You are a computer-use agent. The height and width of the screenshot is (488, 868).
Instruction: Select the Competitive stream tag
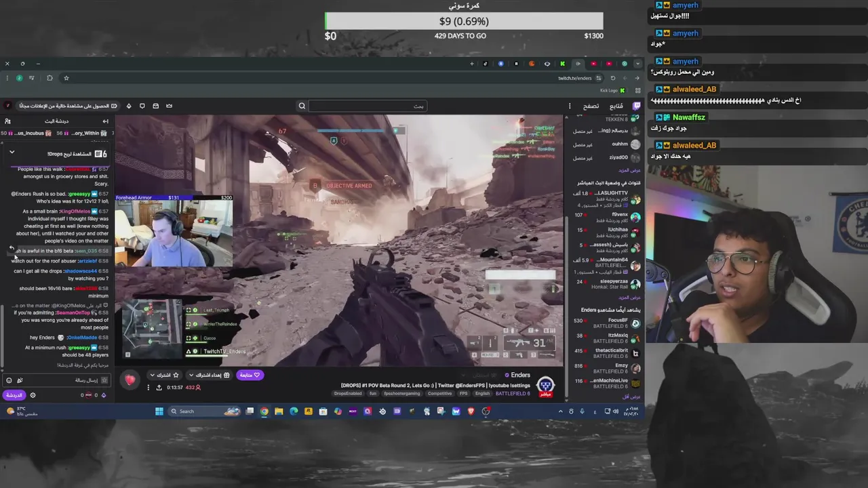click(439, 393)
